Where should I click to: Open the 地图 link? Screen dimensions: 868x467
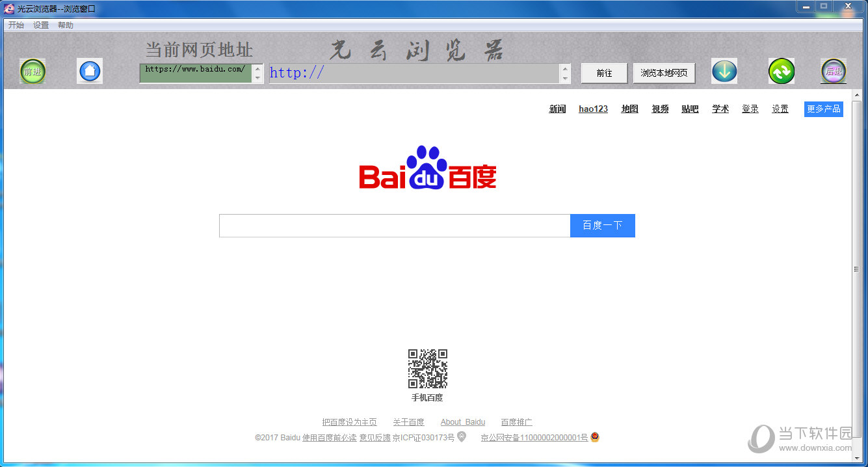629,109
